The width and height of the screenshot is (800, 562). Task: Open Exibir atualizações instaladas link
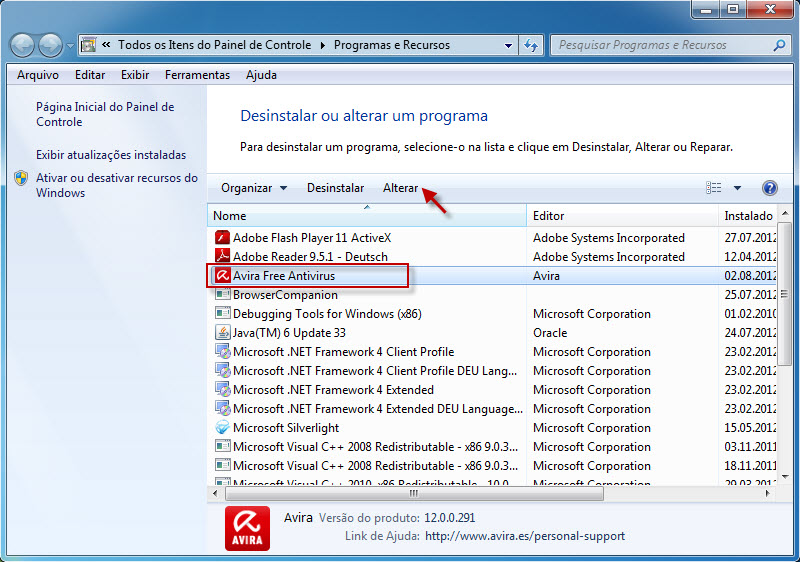[111, 155]
